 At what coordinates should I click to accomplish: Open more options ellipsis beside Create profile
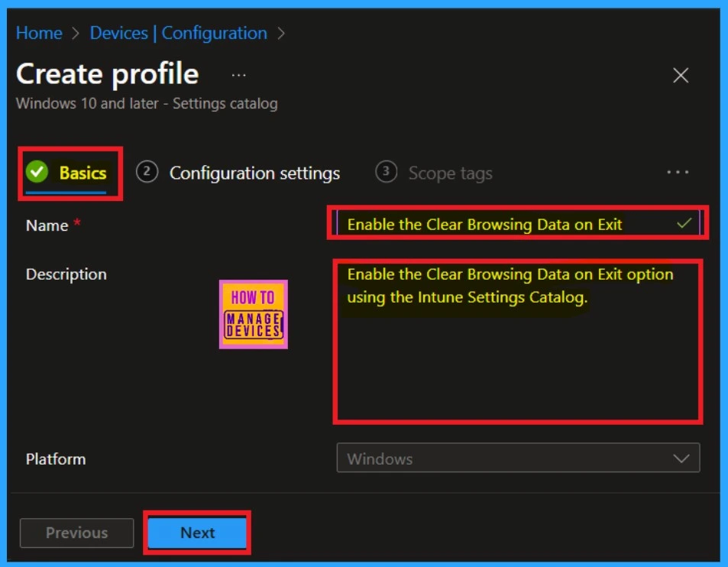[x=238, y=75]
